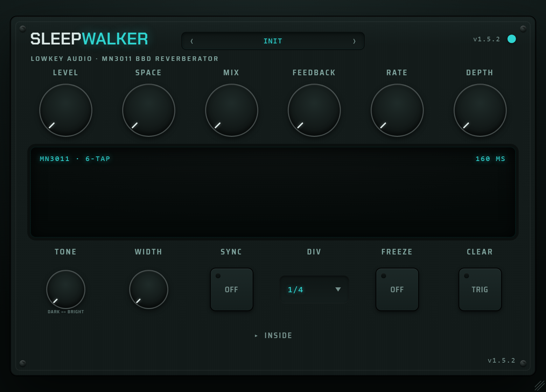Click the v1.5.2 text at bottom right
The image size is (546, 392).
point(502,360)
